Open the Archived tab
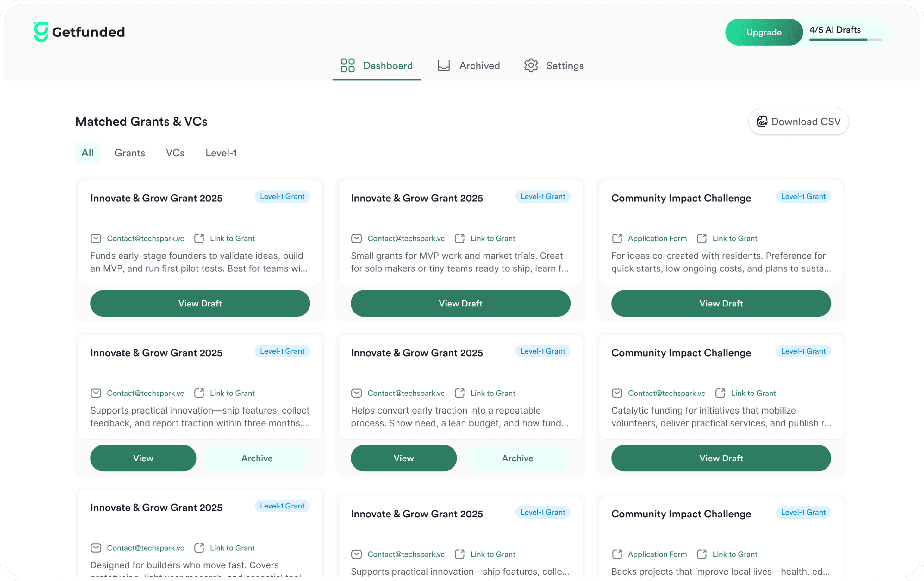 469,66
